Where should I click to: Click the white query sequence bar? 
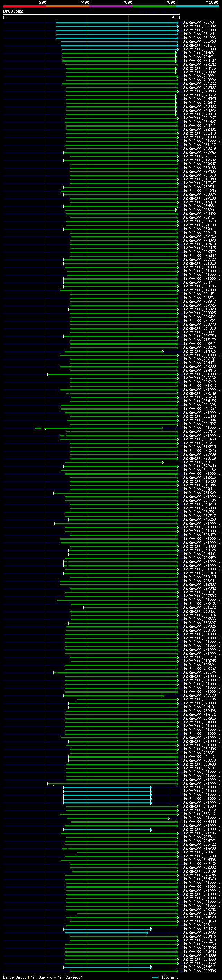[x=92, y=14]
